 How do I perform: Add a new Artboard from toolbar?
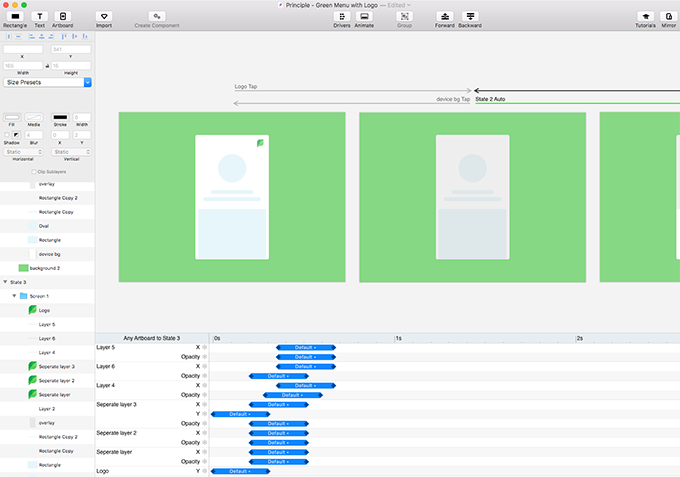[x=63, y=17]
